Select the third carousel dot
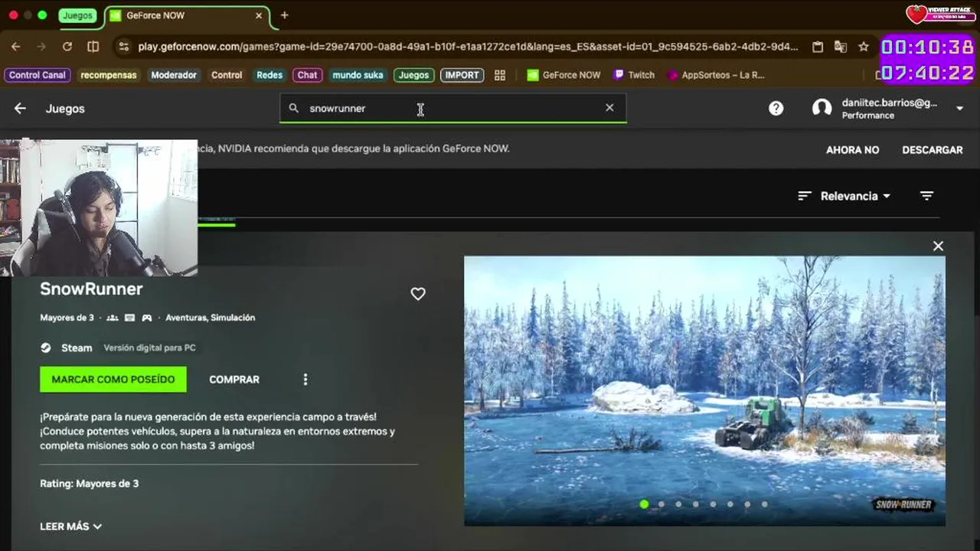The width and height of the screenshot is (980, 551). coord(678,504)
